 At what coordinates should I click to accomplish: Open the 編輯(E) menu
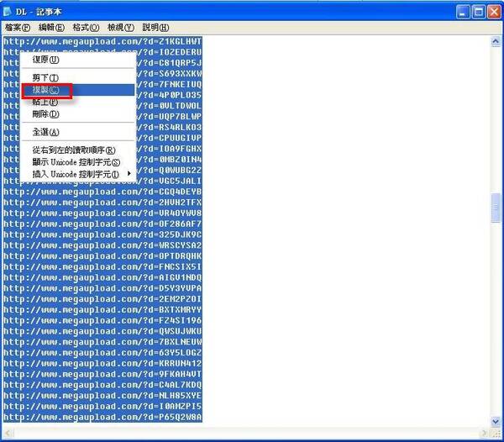[51, 28]
